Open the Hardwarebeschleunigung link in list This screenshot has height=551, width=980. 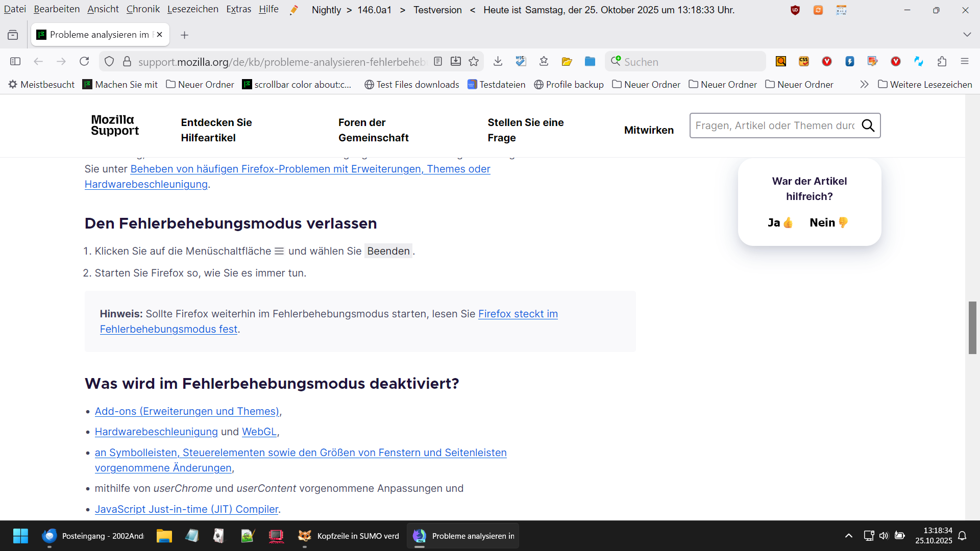pos(156,432)
